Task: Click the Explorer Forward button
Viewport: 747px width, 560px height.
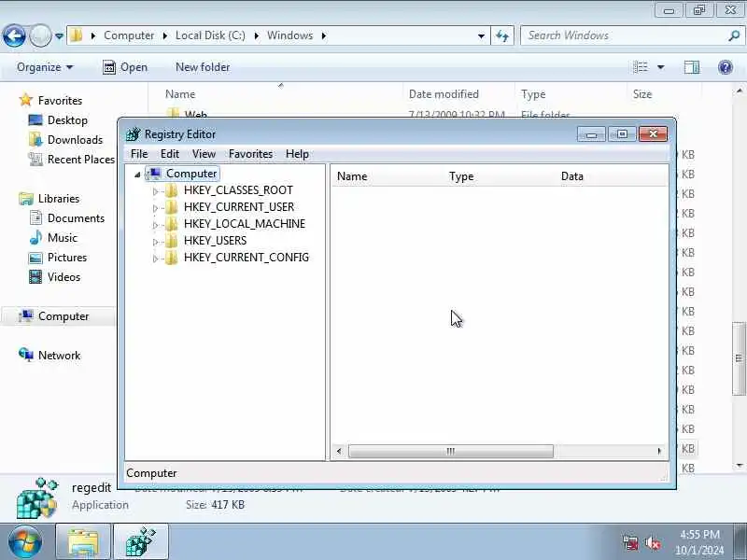Action: (x=40, y=35)
